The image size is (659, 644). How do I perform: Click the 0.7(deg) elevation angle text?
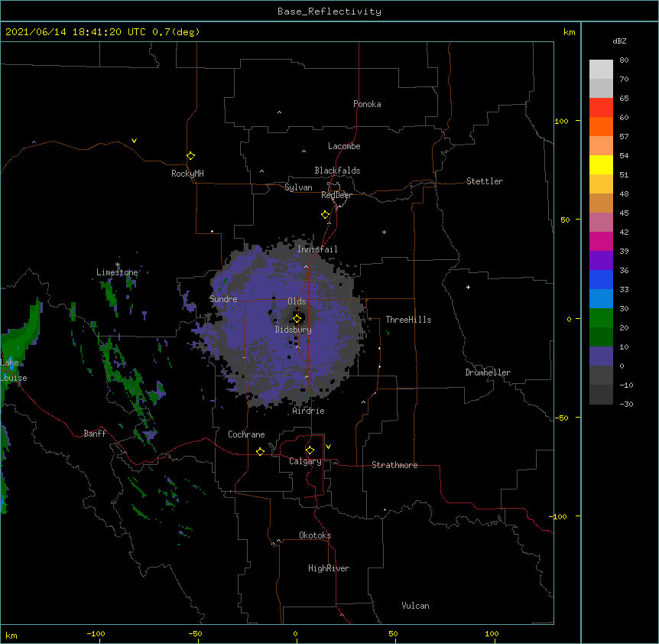click(176, 32)
